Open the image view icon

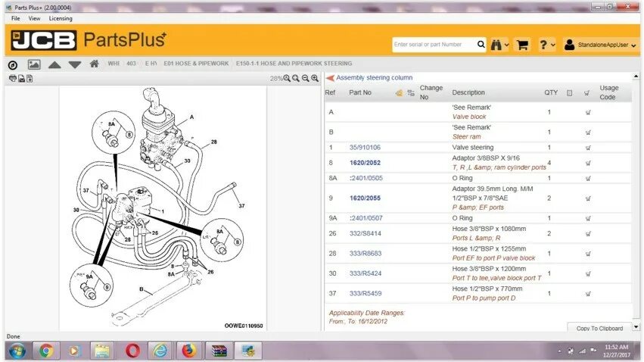34,64
